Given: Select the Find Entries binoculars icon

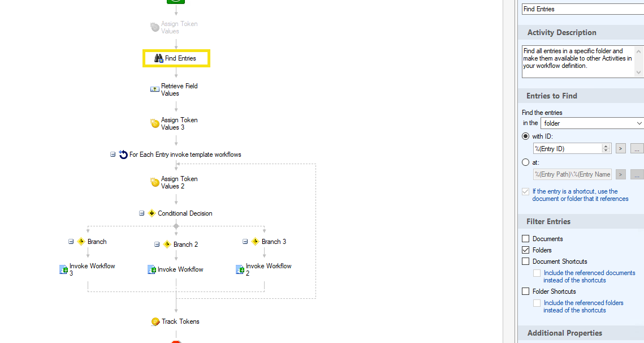Looking at the screenshot, I should click(x=158, y=58).
